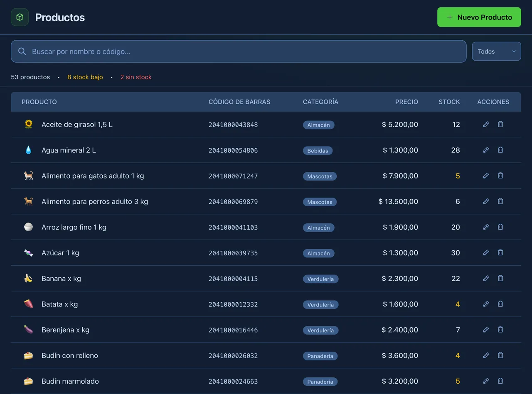Select barcode 2041000012332
Screen dimensions: 532x394
pos(233,304)
